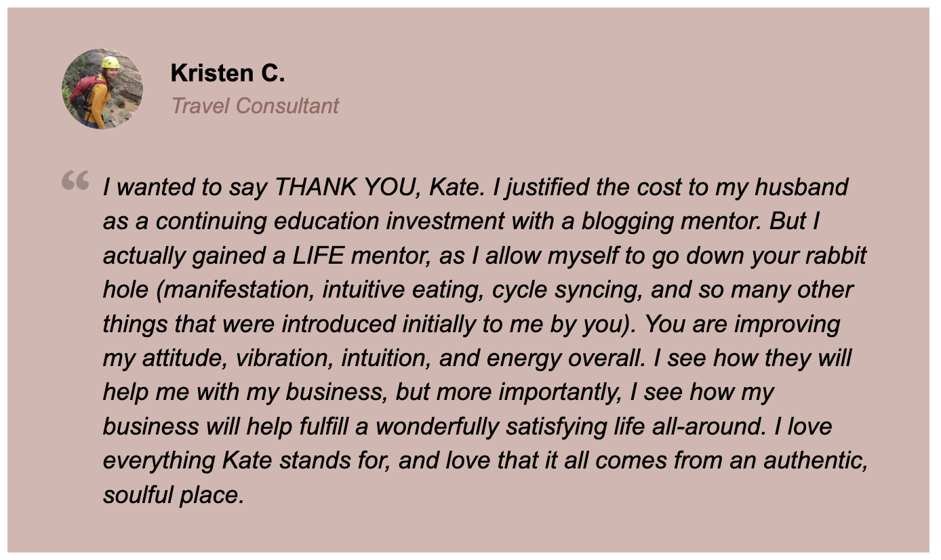Click the yellow helmet in profile photo
The width and height of the screenshot is (941, 560).
click(111, 62)
